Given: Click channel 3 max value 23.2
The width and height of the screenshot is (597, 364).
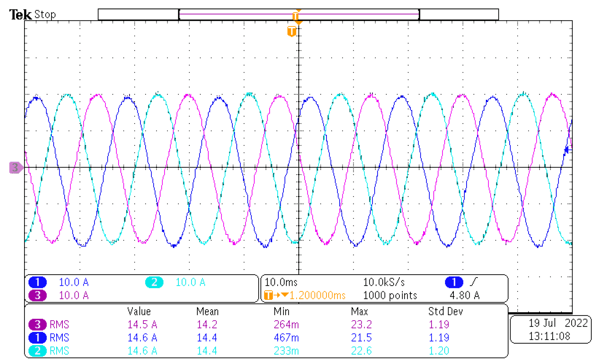Looking at the screenshot, I should click(x=361, y=325).
